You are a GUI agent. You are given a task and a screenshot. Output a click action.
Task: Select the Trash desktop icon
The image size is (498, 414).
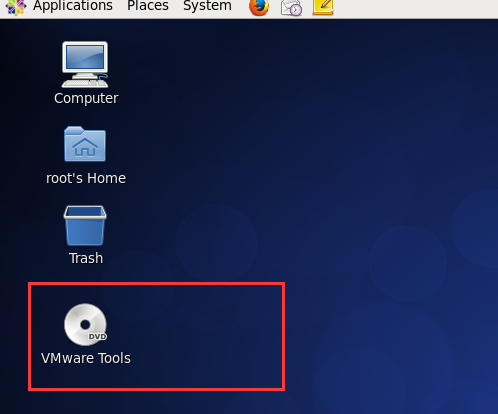[85, 226]
